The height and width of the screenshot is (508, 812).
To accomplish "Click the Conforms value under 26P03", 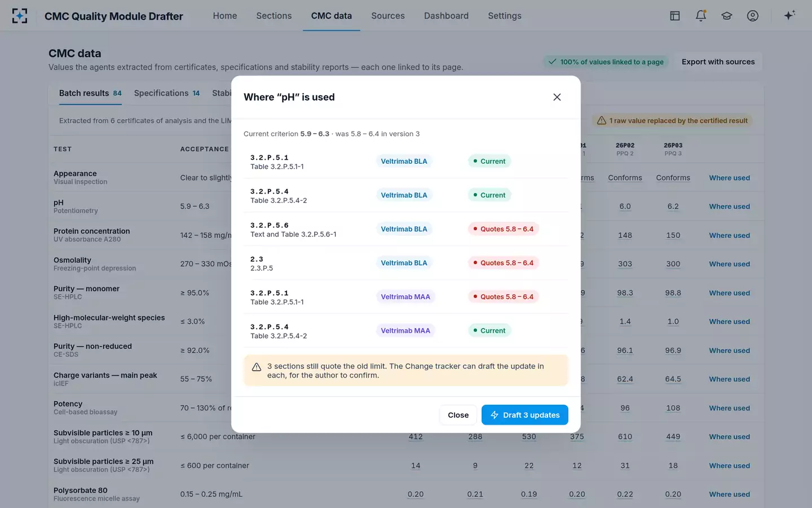I will (673, 178).
